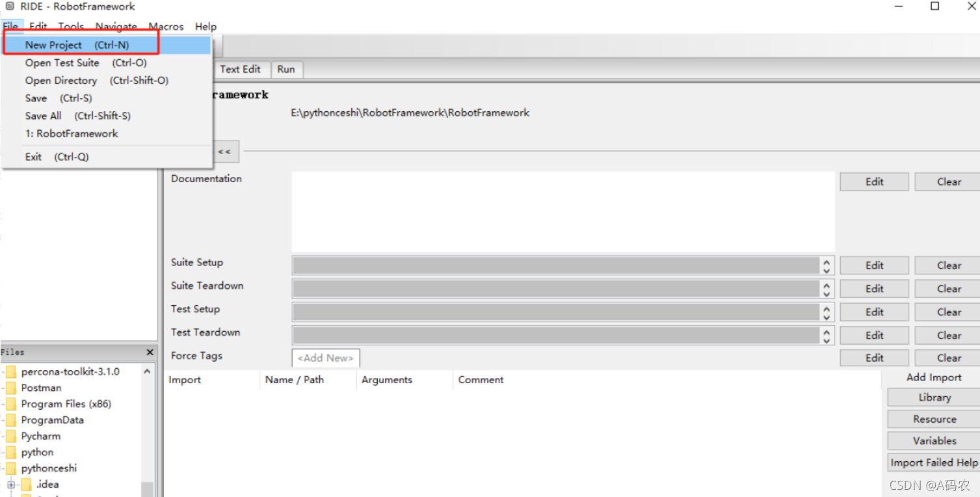Click Edit beside the Documentation field

(873, 181)
